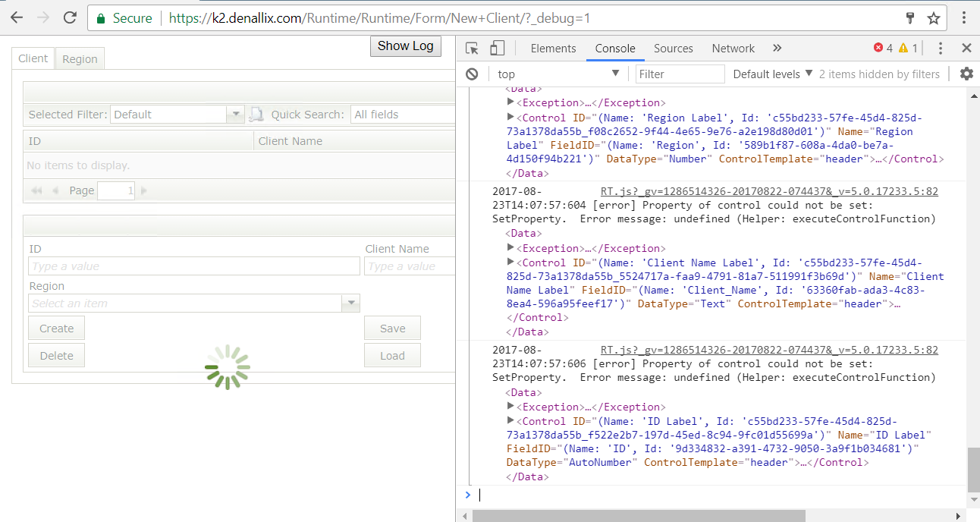980x522 pixels.
Task: Expand Exception node above ID Label control
Action: click(x=510, y=407)
